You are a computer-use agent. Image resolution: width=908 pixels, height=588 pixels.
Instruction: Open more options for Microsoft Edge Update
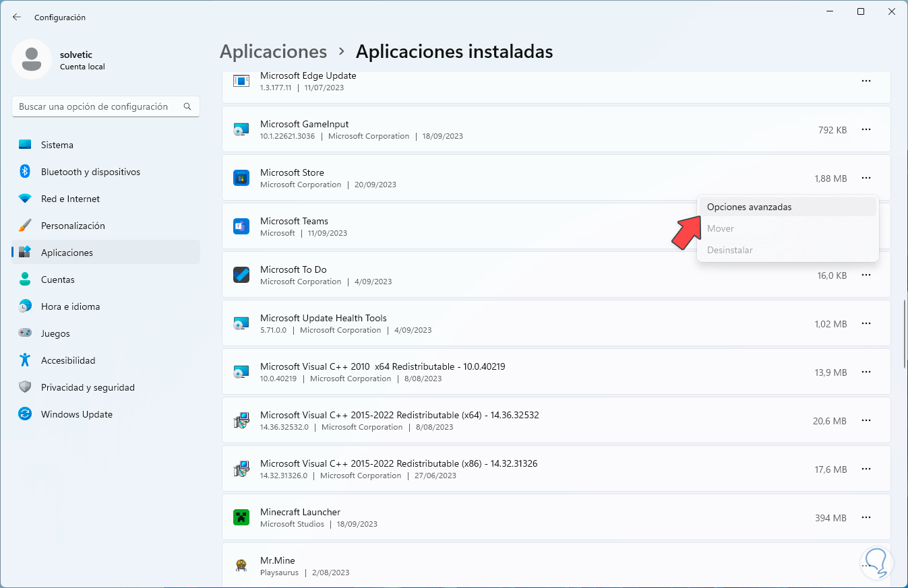tap(866, 81)
